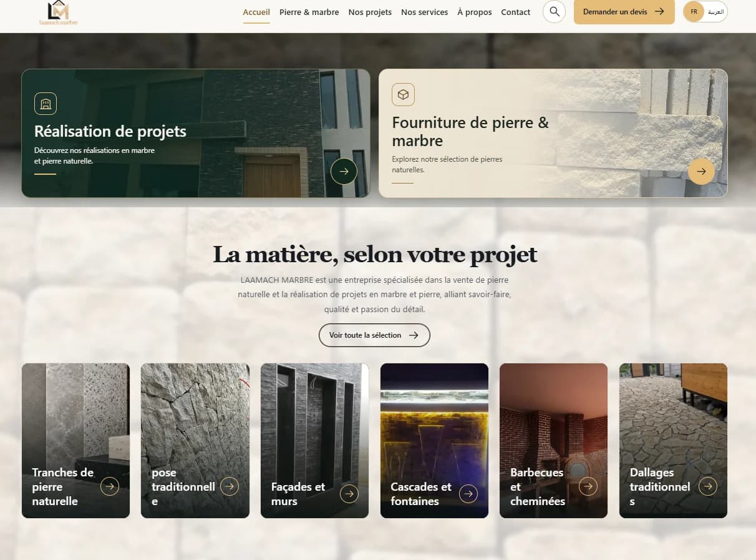
Task: Open the Barbecues et cheminées thumbnail
Action: 553,441
